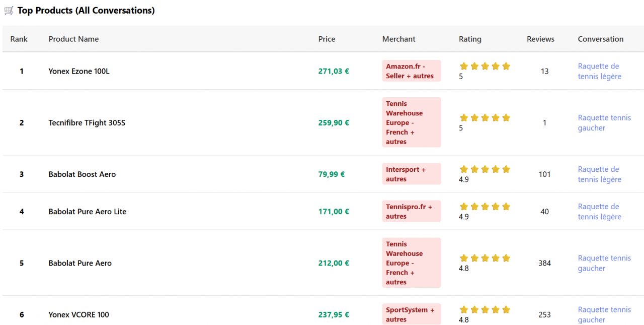Select the Yonex Ezone 100L product name
This screenshot has width=644, height=325.
point(79,71)
